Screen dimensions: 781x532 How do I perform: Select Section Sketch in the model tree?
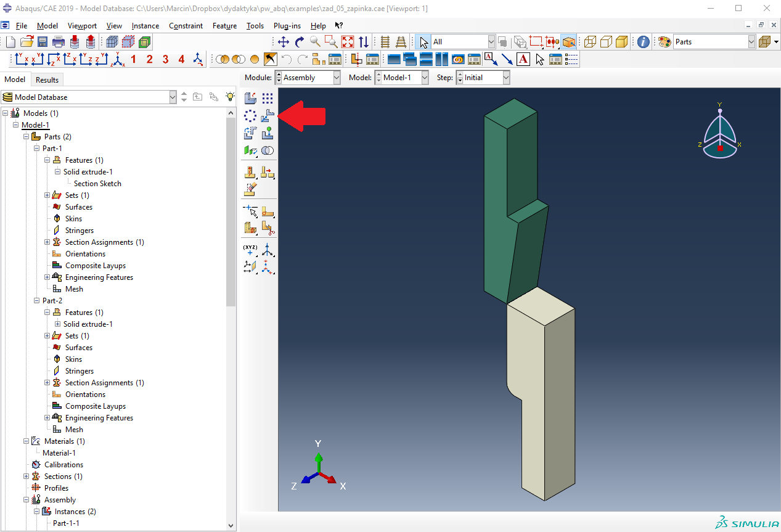[x=97, y=184]
